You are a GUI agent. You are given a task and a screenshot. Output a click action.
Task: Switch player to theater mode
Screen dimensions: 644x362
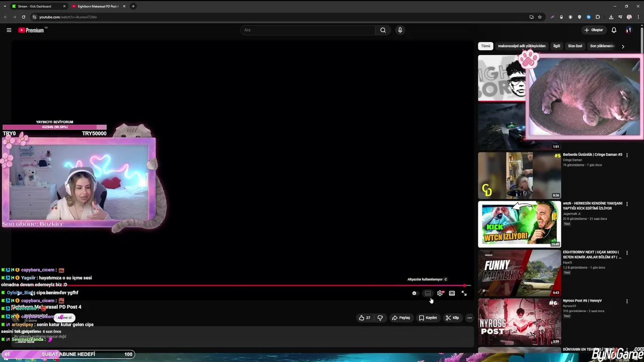tap(452, 294)
